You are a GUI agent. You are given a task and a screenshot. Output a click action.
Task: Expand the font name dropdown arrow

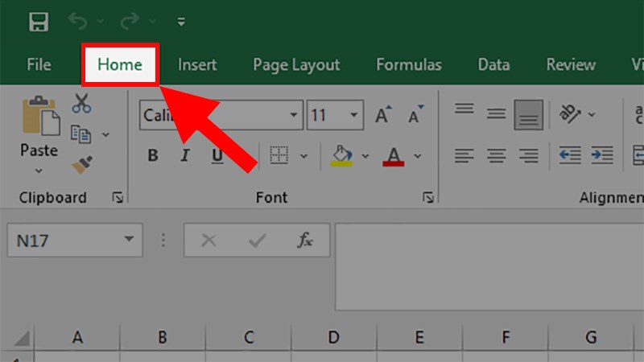pos(293,115)
